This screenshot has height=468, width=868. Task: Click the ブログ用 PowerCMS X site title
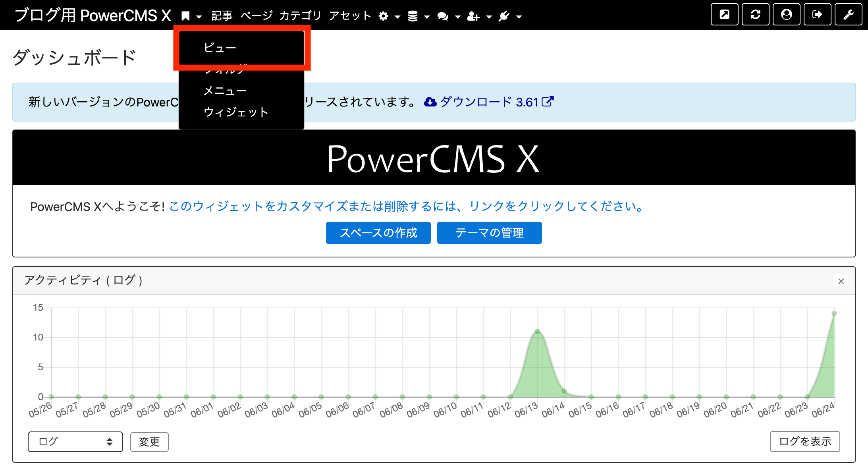[93, 15]
